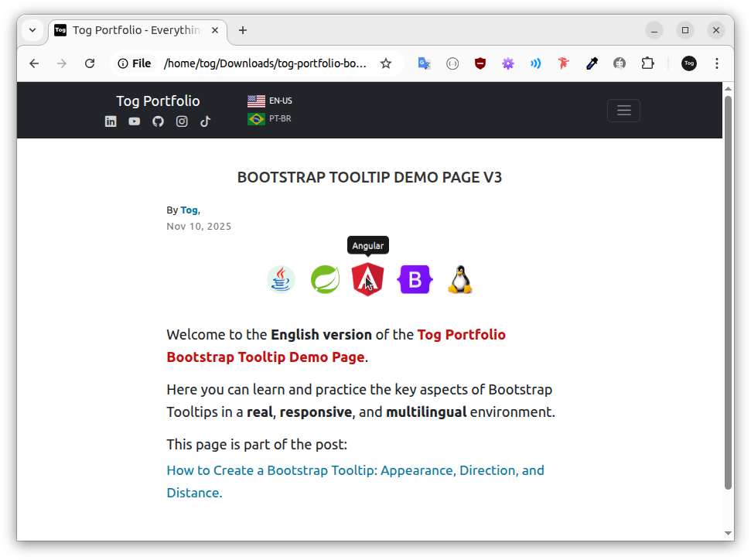751x560 pixels.
Task: Open the gray robot face extension icon
Action: [x=620, y=63]
